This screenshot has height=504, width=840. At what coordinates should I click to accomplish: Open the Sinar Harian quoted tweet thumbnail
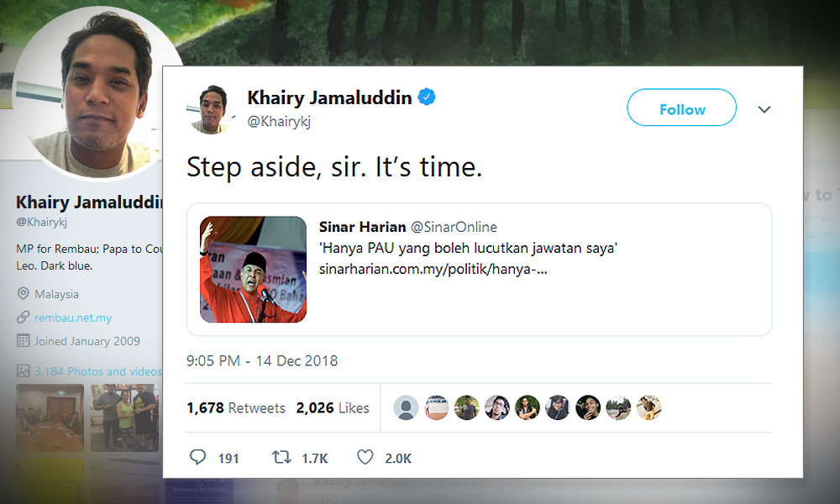[x=253, y=270]
